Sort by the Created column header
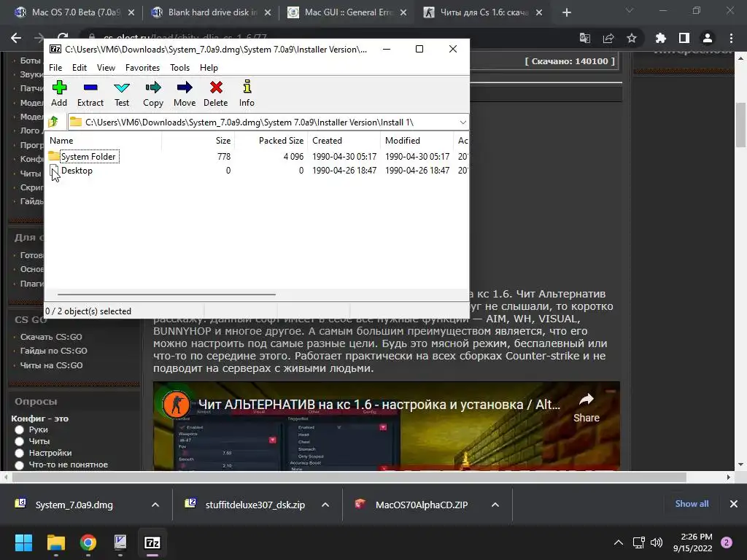747x560 pixels. click(344, 141)
